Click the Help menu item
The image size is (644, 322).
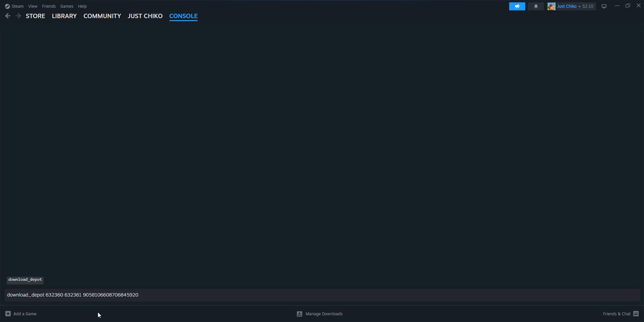(82, 6)
